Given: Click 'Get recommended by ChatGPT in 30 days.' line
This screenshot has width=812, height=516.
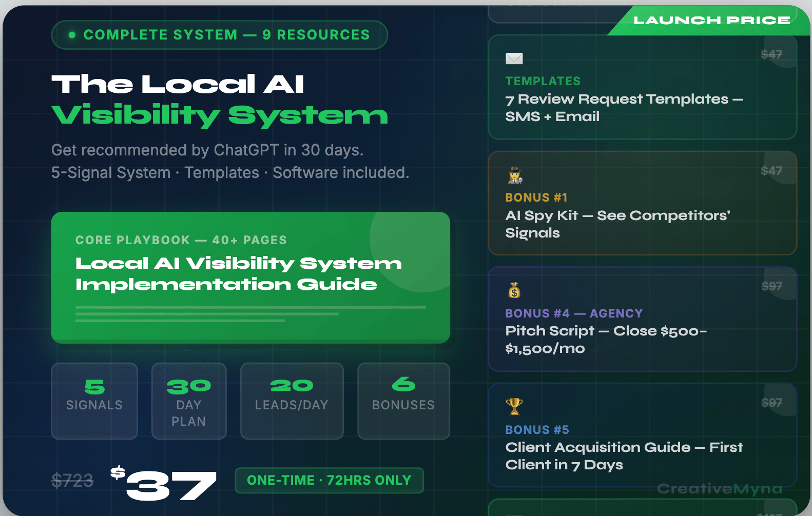Looking at the screenshot, I should 207,150.
